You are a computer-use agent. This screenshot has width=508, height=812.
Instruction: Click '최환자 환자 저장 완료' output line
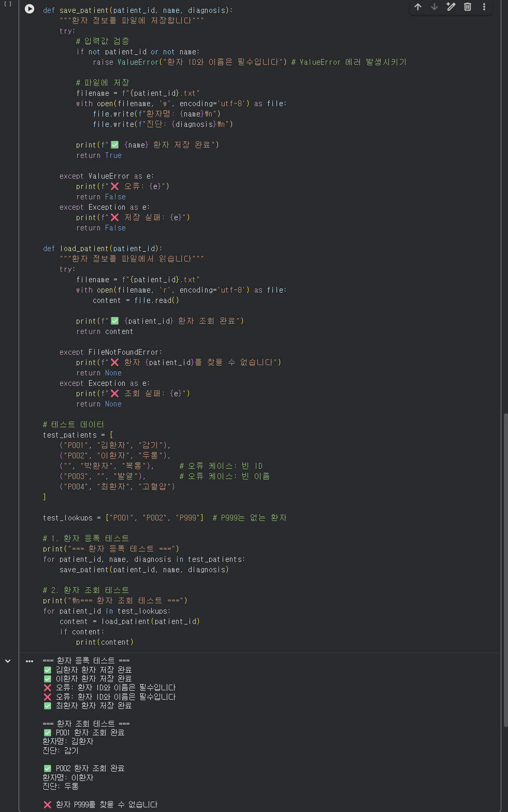(88, 706)
